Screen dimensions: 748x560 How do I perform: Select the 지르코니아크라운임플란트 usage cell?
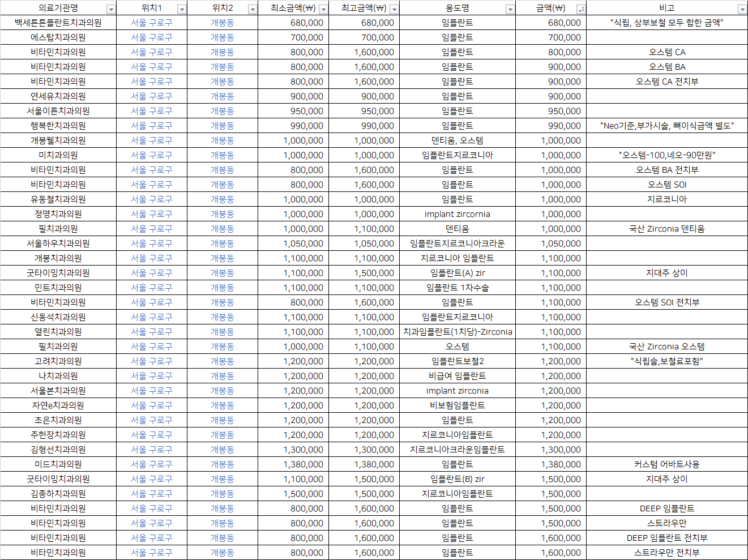(458, 450)
